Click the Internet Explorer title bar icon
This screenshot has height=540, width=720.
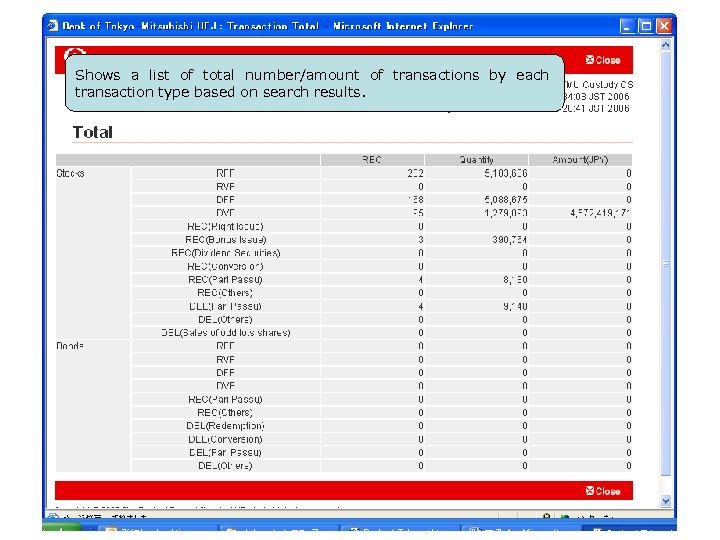point(52,26)
